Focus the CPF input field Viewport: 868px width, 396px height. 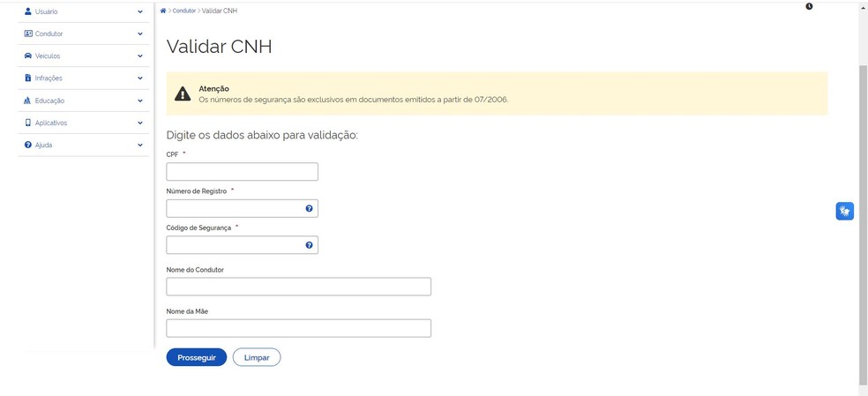point(243,172)
